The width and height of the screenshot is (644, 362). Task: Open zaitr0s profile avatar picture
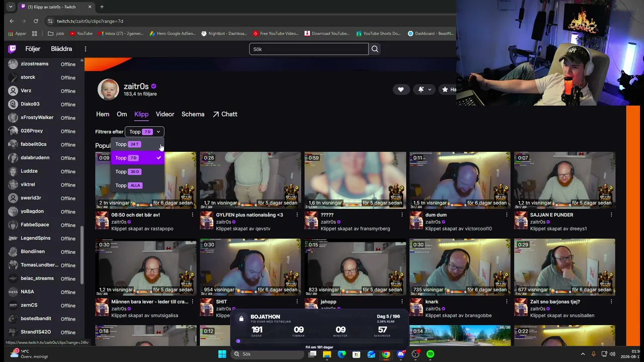click(x=108, y=89)
